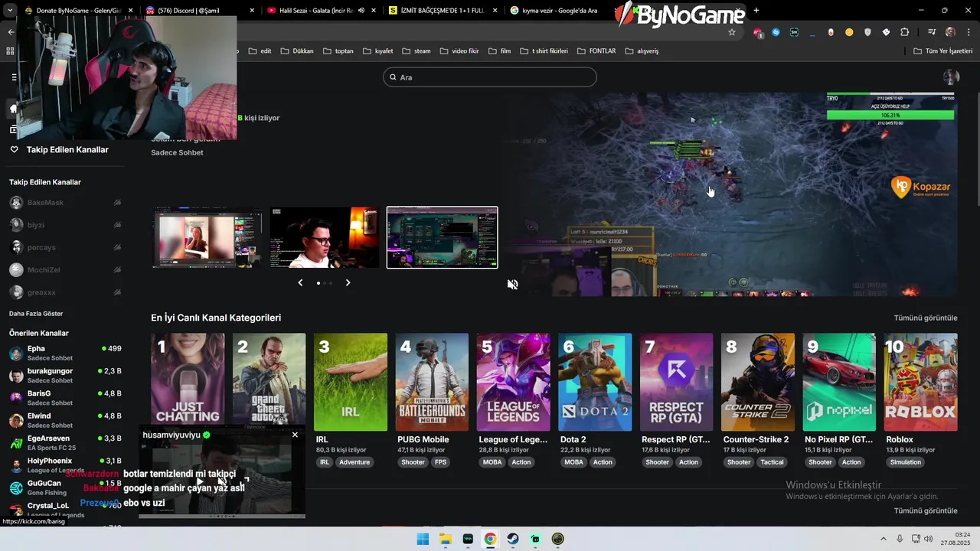The height and width of the screenshot is (551, 980).
Task: Select the first carousel stream thumbnail
Action: pos(207,237)
